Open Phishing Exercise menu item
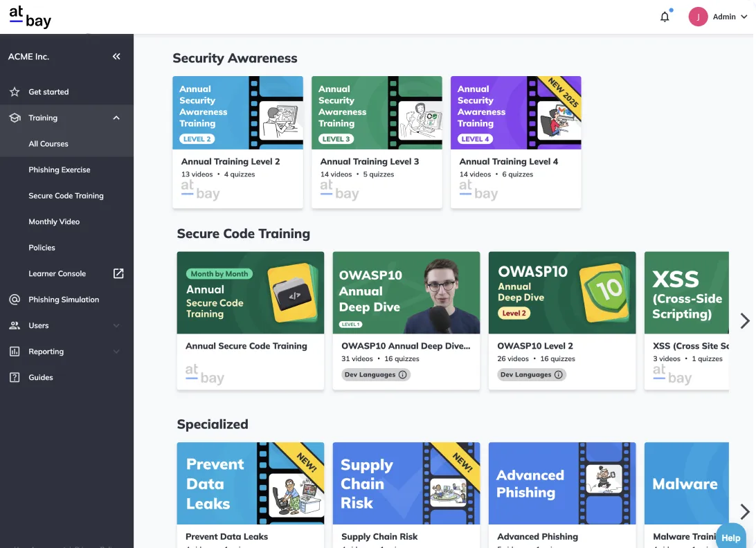 click(60, 170)
